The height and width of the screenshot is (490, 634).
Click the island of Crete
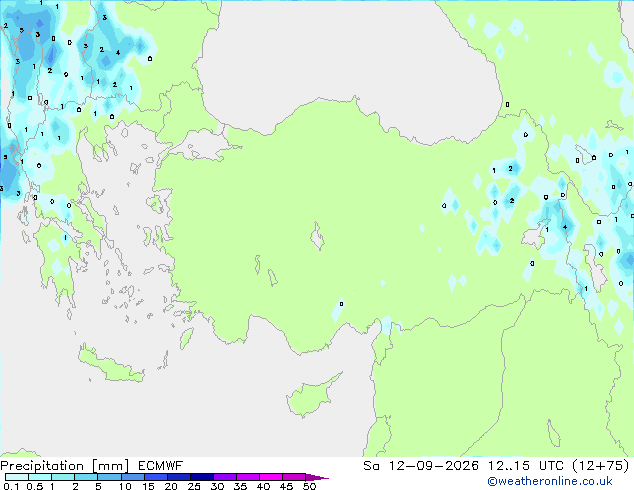point(110,365)
